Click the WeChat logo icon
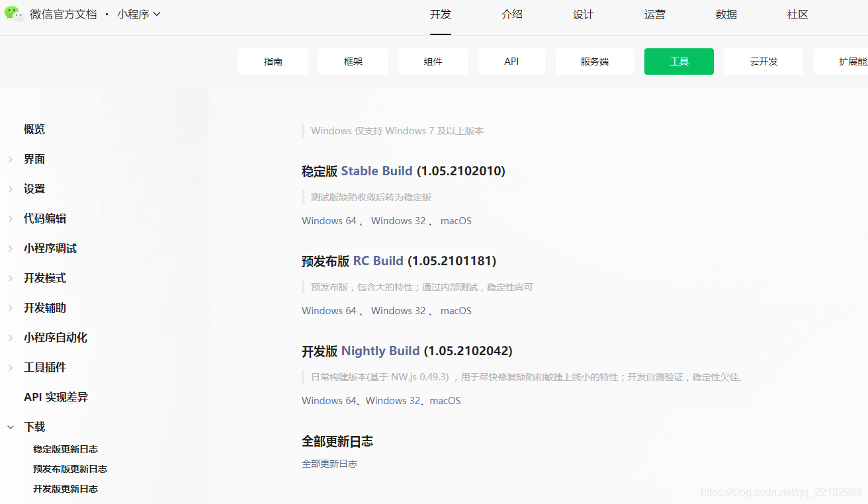868x504 pixels. 14,14
